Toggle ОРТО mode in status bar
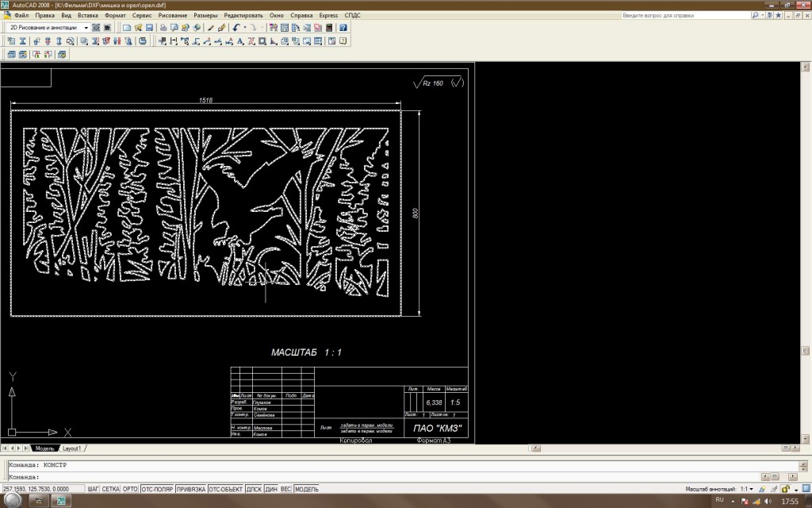The image size is (812, 508). click(x=130, y=489)
